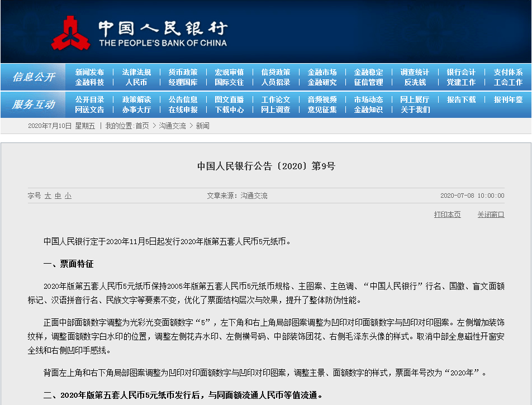Navigate to 金融稳定
The width and height of the screenshot is (532, 405).
[368, 72]
